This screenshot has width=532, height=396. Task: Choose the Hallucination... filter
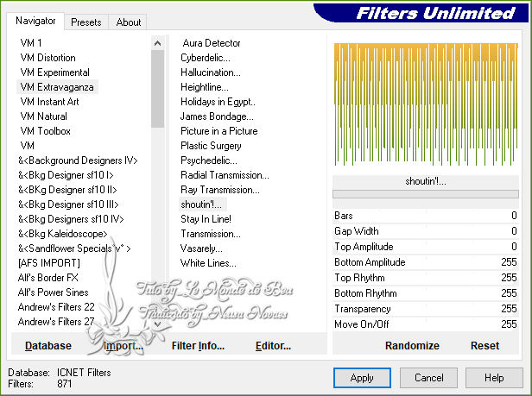click(x=211, y=72)
